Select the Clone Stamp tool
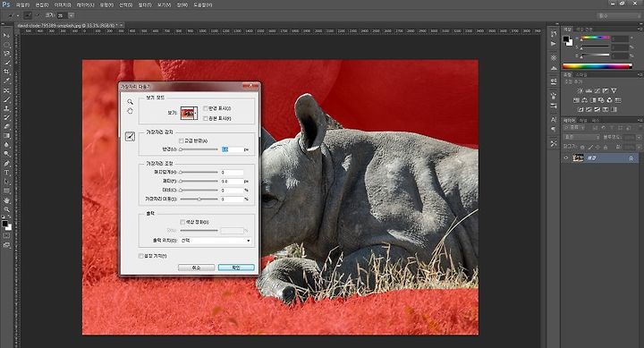This screenshot has height=348, width=644. (x=6, y=108)
